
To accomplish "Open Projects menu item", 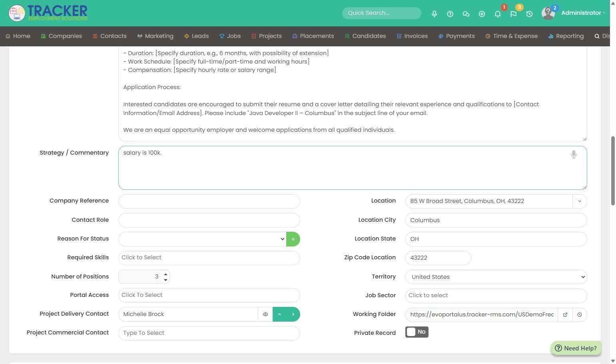I will coord(266,36).
